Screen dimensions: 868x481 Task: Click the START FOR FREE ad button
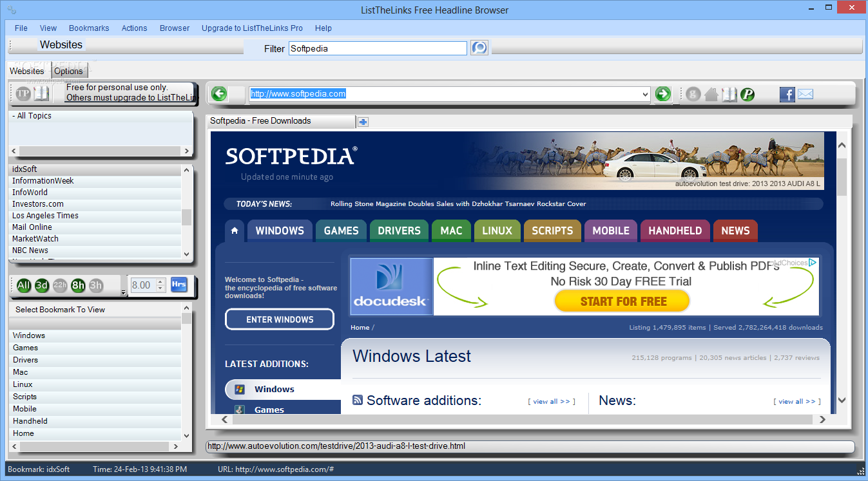coord(622,301)
